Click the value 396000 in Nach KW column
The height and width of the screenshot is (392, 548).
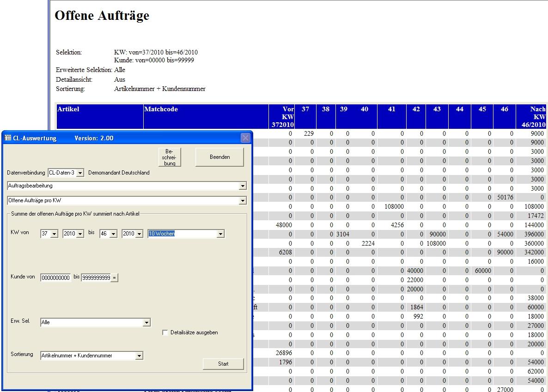pos(534,234)
